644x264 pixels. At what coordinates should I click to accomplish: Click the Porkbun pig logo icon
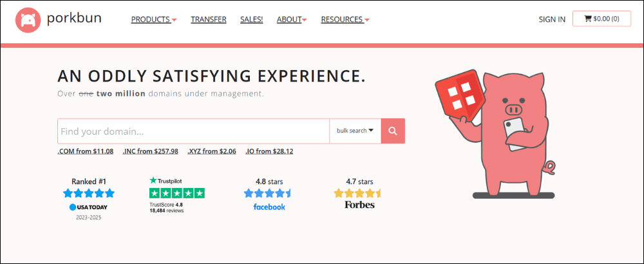click(28, 20)
